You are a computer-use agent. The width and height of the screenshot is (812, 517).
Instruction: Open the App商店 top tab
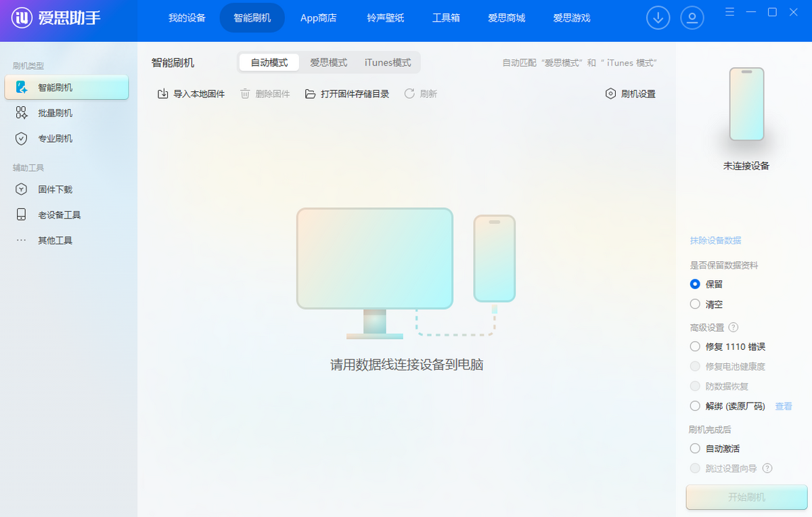click(x=319, y=18)
